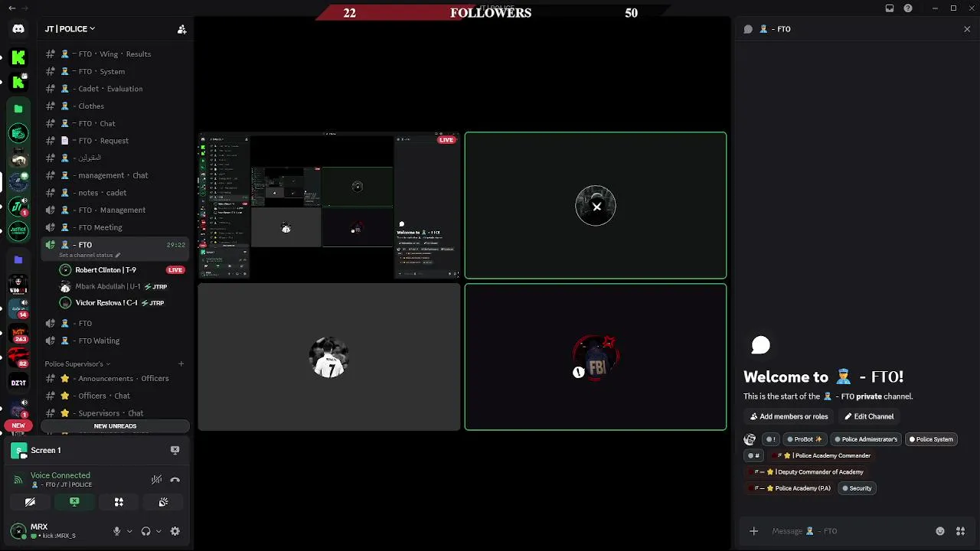This screenshot has height=551, width=980.
Task: Select Robert Clinton | T-9 in voice list
Action: click(x=122, y=270)
